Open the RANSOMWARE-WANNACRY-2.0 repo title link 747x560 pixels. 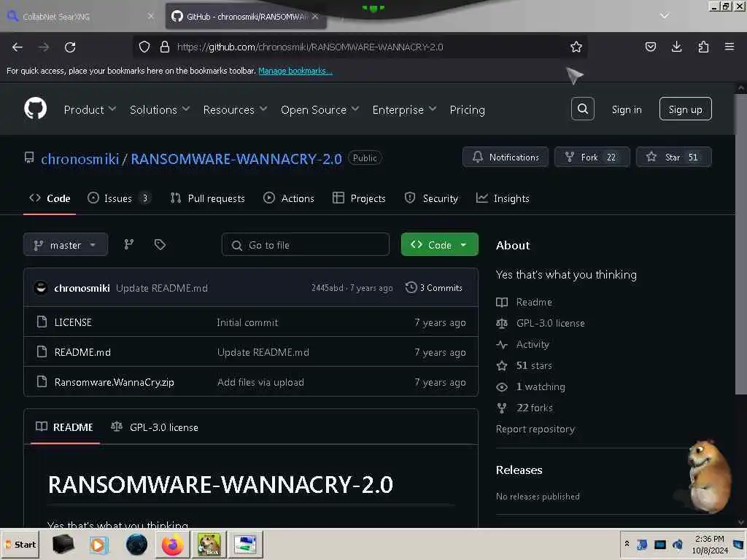pyautogui.click(x=236, y=158)
